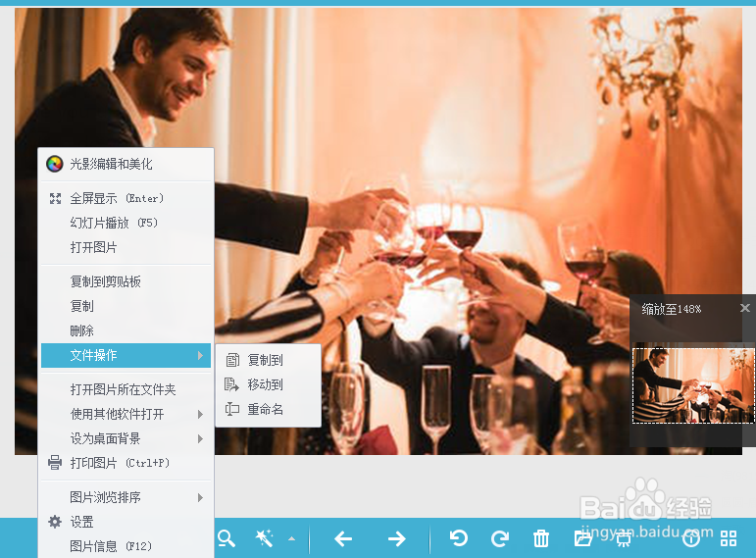
Task: Expand 设为桌面背景 submenu arrow
Action: [201, 439]
